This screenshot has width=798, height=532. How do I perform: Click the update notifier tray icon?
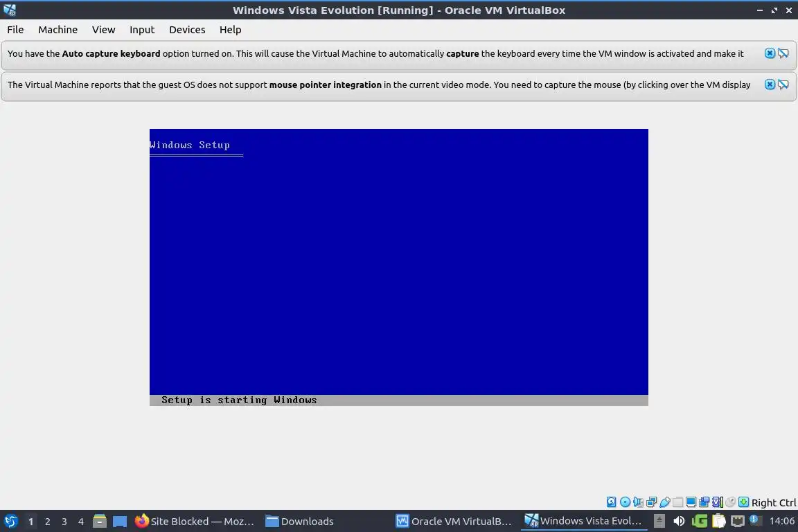(756, 520)
